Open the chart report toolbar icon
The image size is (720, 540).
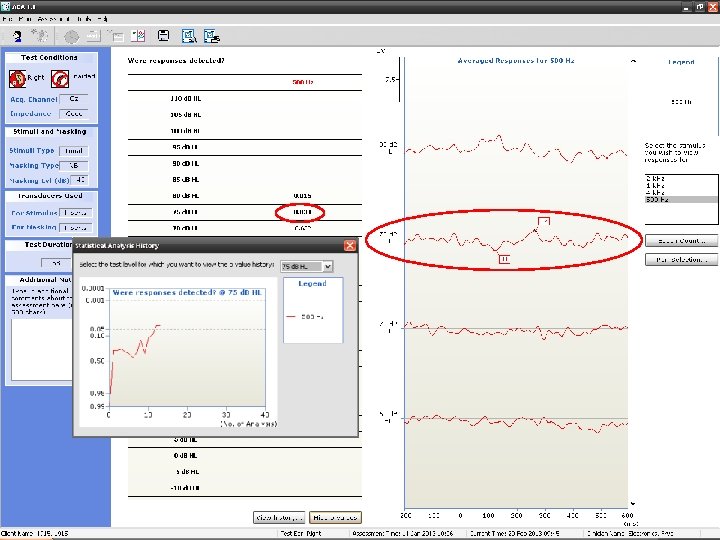coord(138,36)
